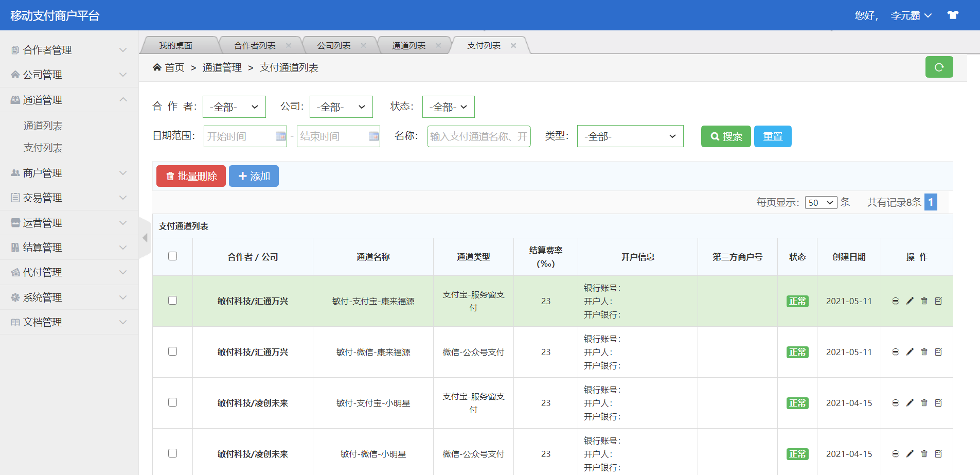The image size is (980, 475).
Task: Focus the payment channel name input field
Action: click(478, 136)
